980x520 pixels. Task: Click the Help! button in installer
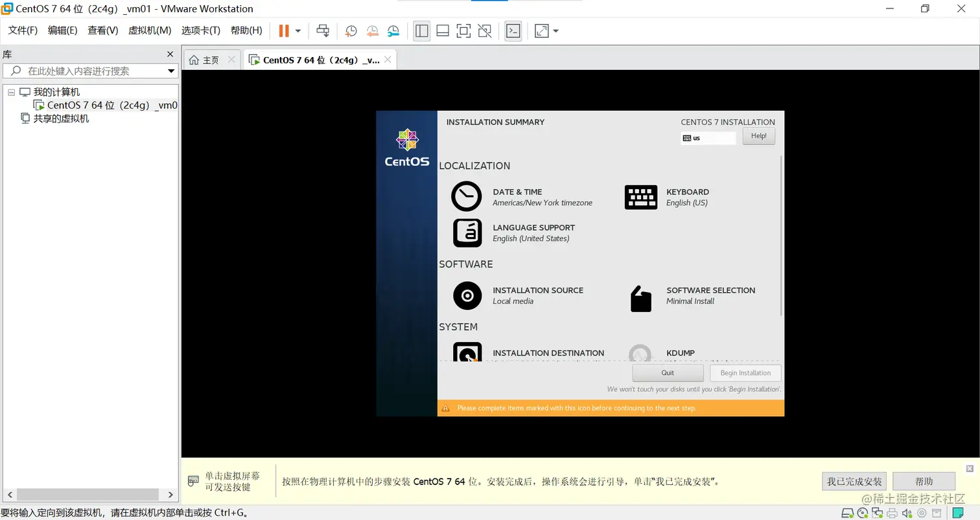(758, 136)
